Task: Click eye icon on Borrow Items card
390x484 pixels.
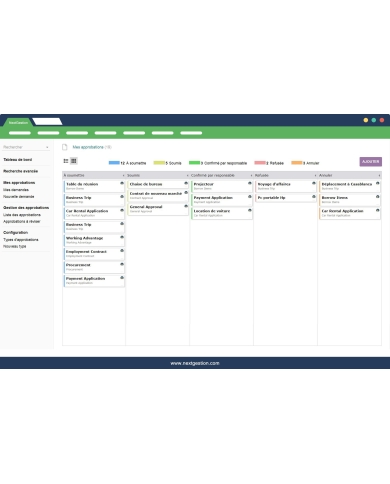Action: (x=378, y=197)
